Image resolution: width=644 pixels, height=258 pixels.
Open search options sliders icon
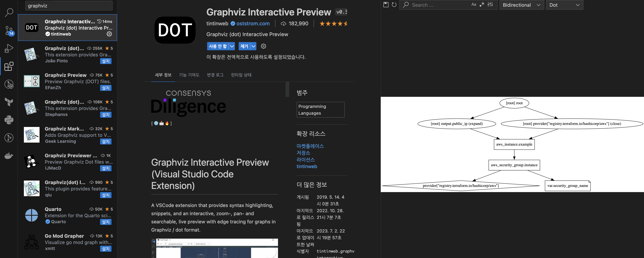pyautogui.click(x=490, y=4)
